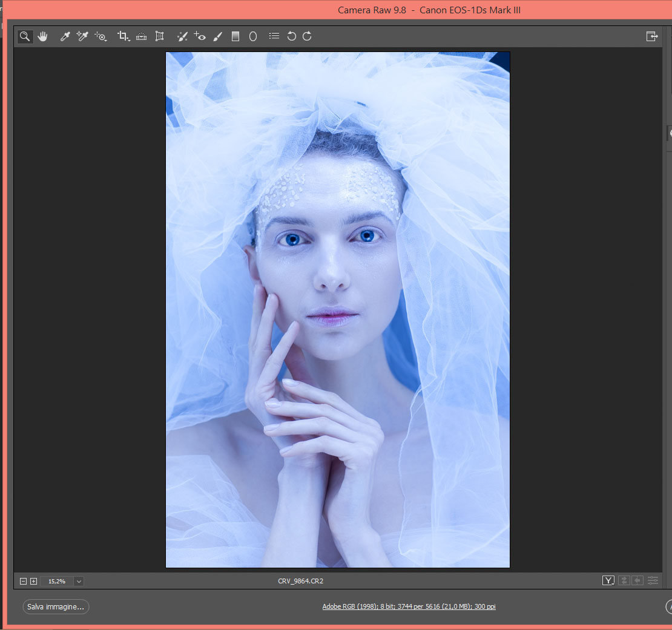Toggle the before/after preview view
Image resolution: width=672 pixels, height=630 pixels.
point(608,580)
